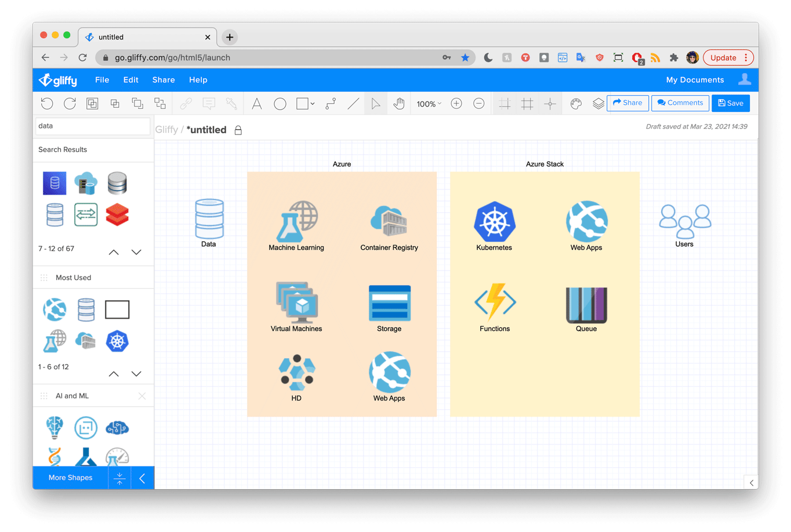Expand the right-side properties panel arrow
791x532 pixels.
[752, 482]
